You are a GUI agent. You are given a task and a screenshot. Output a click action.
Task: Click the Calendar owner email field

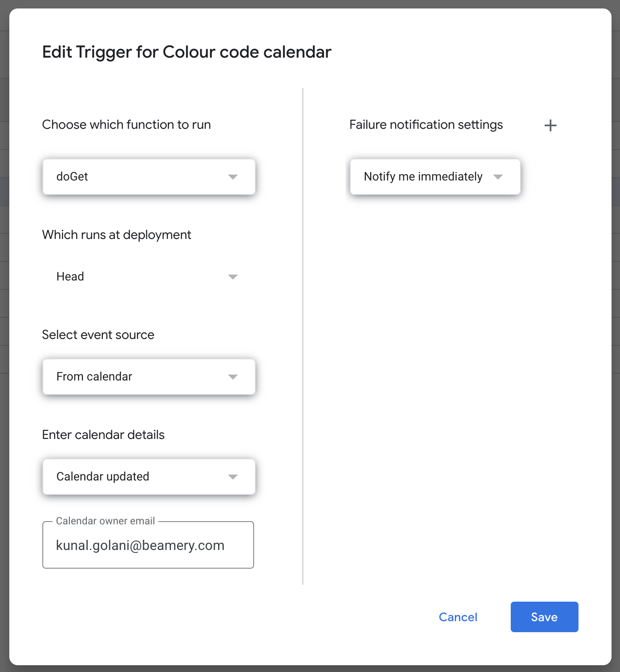click(148, 545)
